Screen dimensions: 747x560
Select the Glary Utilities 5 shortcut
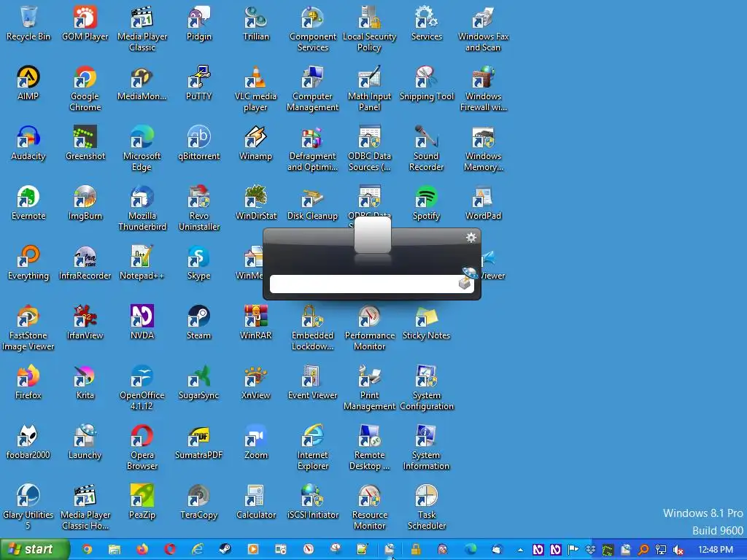pos(28,508)
